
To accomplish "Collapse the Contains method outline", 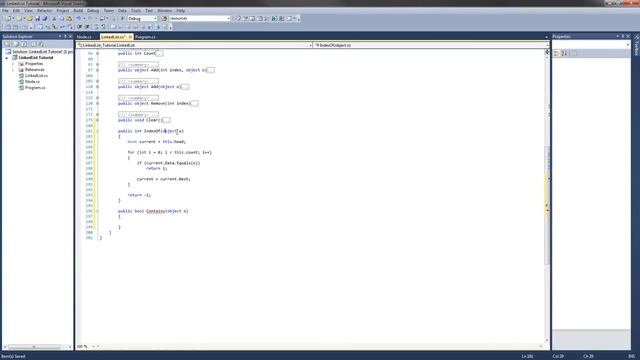I will [97, 211].
